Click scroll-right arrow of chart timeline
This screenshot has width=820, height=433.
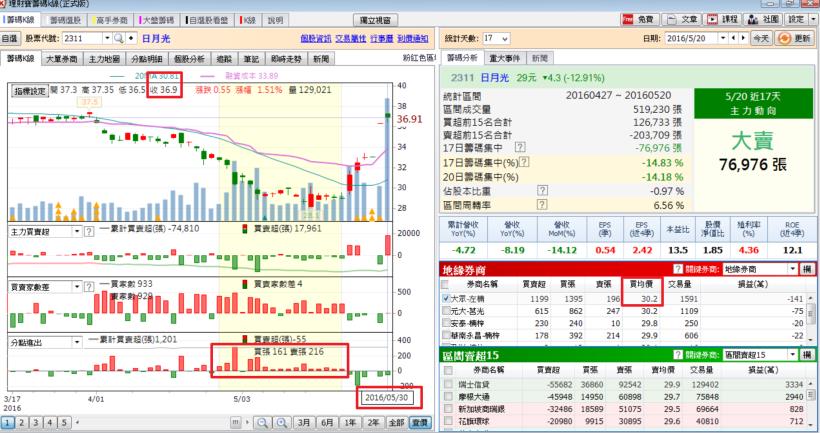[248, 422]
